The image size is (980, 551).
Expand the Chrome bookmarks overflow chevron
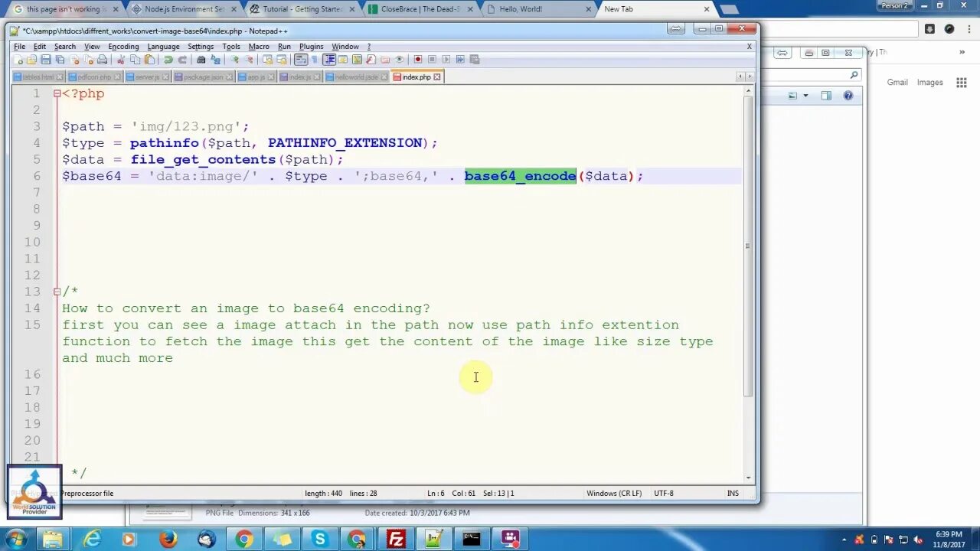click(x=962, y=52)
